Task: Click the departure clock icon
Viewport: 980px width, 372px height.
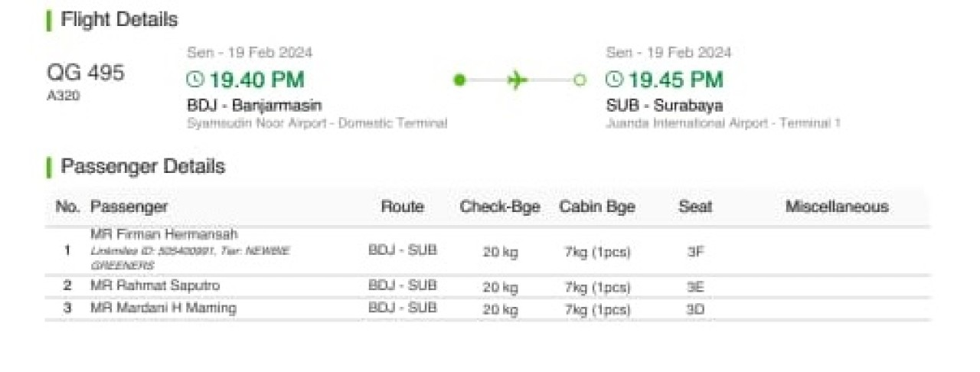Action: 196,80
